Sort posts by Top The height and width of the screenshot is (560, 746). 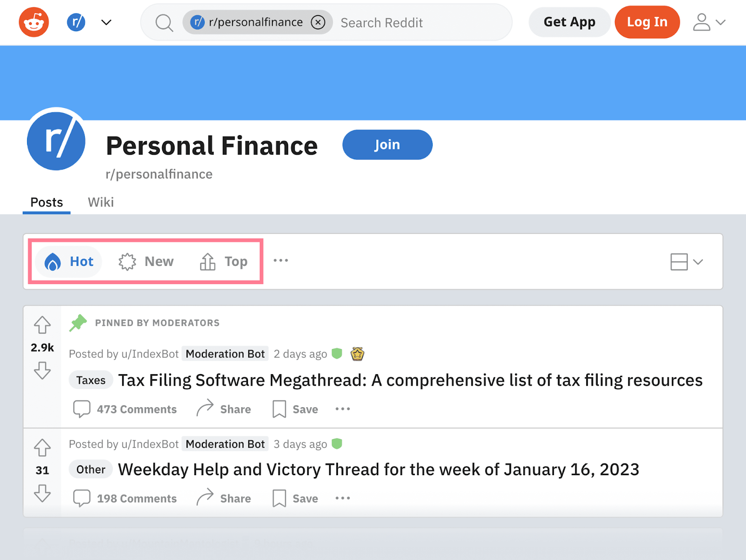tap(224, 262)
